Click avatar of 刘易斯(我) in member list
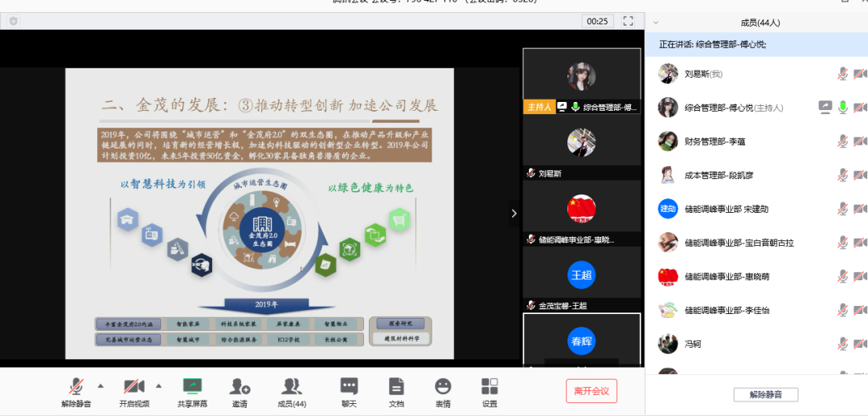The height and width of the screenshot is (416, 868). 668,74
